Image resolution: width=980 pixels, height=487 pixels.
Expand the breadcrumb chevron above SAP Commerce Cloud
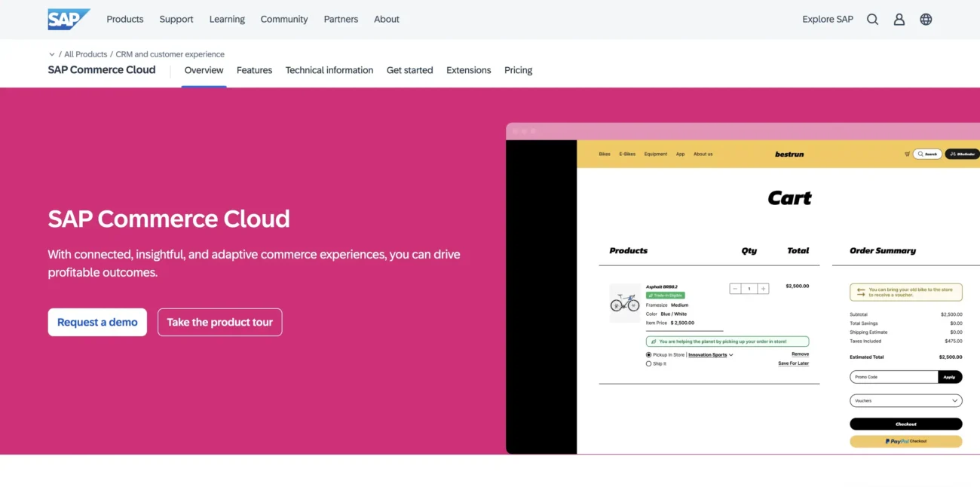point(51,54)
